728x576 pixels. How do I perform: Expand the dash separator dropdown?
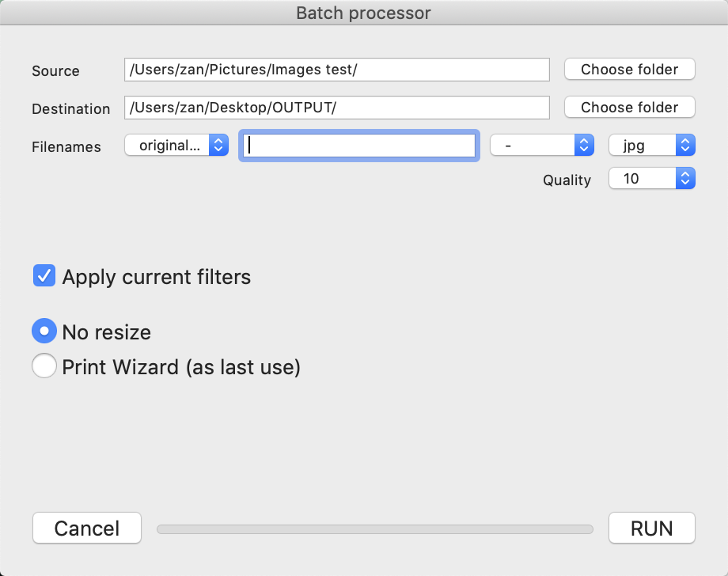click(542, 146)
